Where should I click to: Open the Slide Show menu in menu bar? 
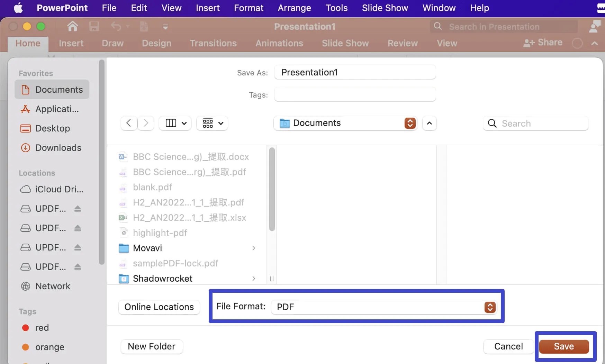(385, 8)
